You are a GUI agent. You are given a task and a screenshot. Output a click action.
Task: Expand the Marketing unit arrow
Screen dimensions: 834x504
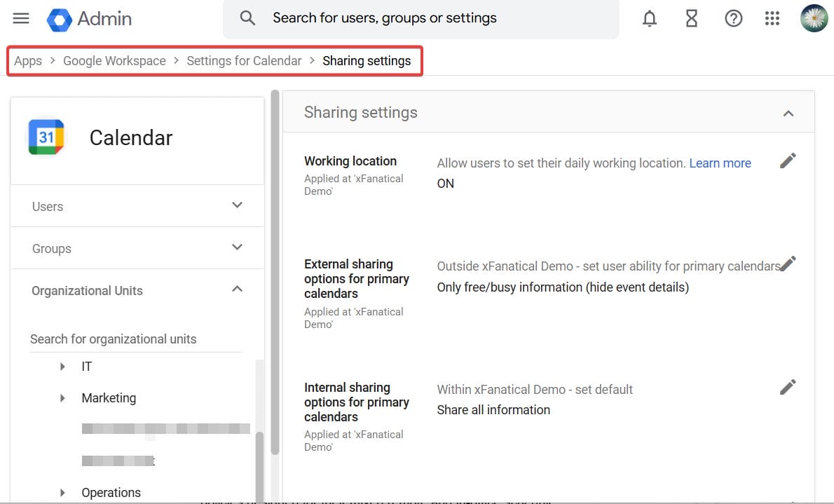(x=63, y=398)
